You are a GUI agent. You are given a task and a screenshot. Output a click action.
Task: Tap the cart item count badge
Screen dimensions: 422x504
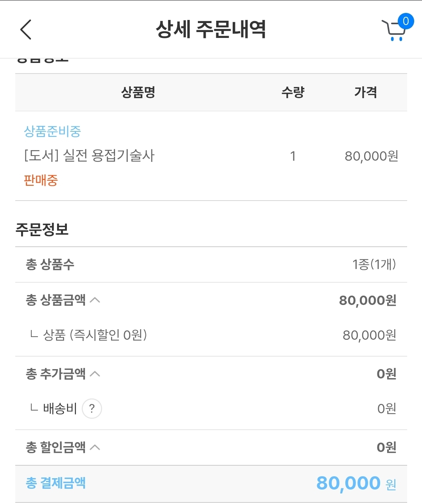pos(406,21)
